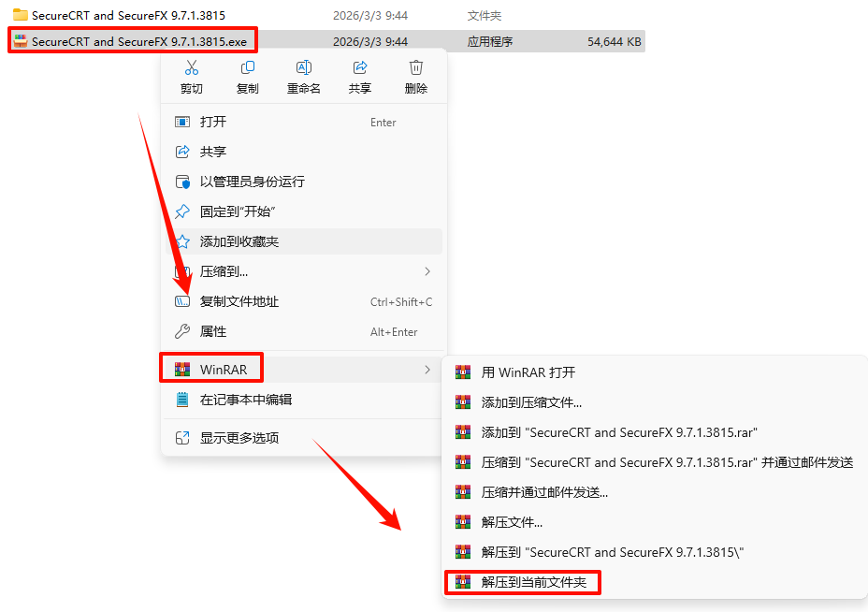Expand the WinRAR submenu chevron
Viewport: 868px width, 612px height.
(x=427, y=370)
